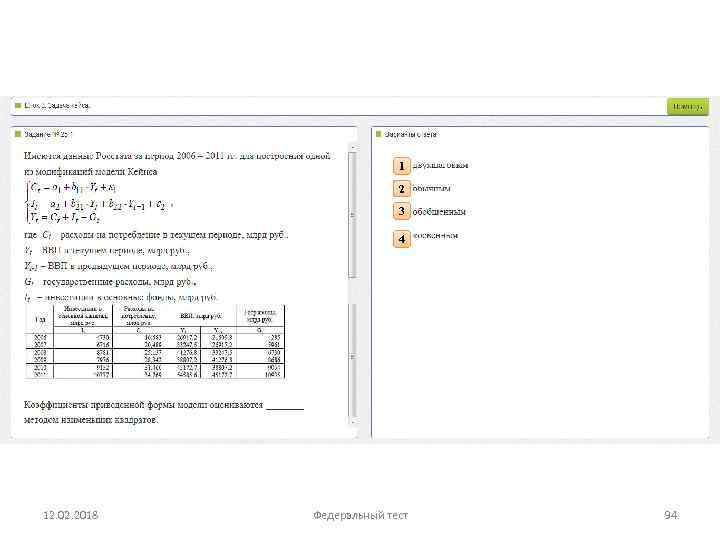The height and width of the screenshot is (540, 720).
Task: Click scroll-down arrow of task panel scrollbar
Action: point(352,421)
